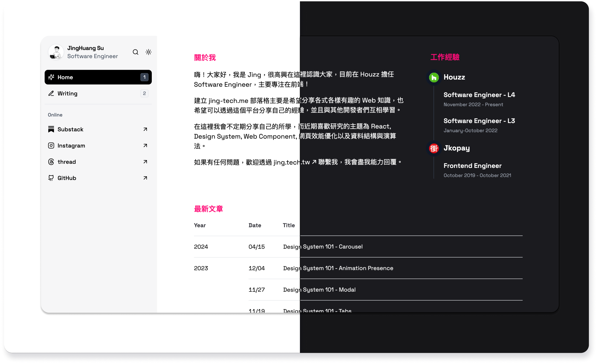
Task: Click the search magnifier icon
Action: click(x=135, y=52)
